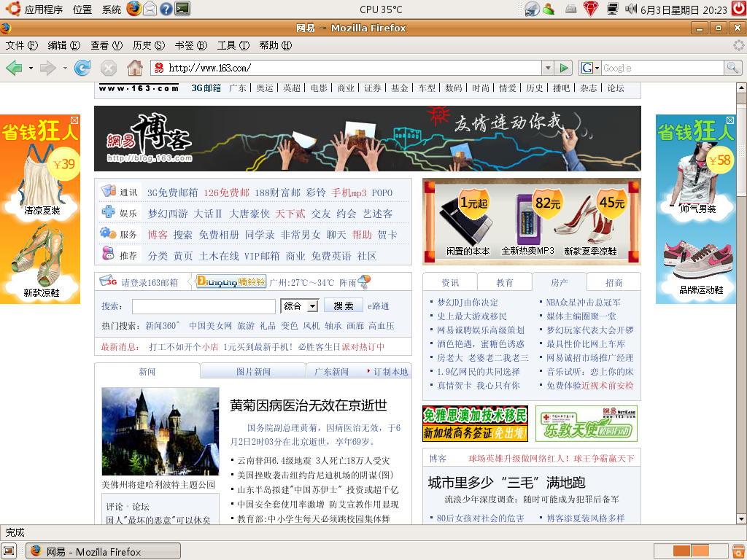Viewport: 747px width, 560px height.
Task: Open the help icon in top panel
Action: (x=166, y=9)
